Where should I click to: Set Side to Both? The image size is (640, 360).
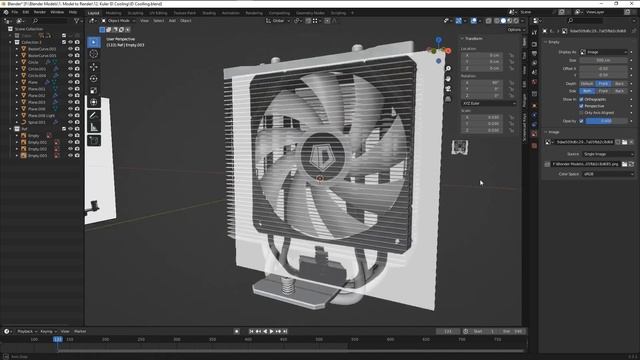tap(587, 91)
